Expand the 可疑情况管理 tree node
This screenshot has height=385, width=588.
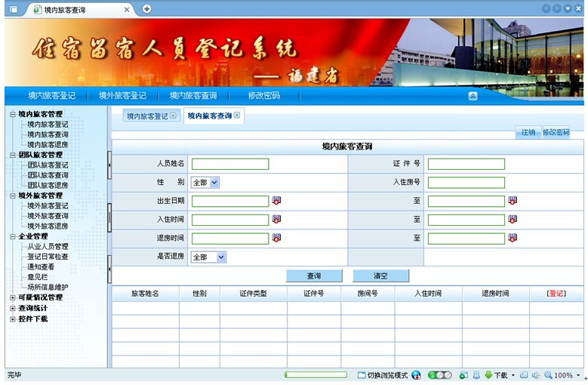(x=12, y=297)
